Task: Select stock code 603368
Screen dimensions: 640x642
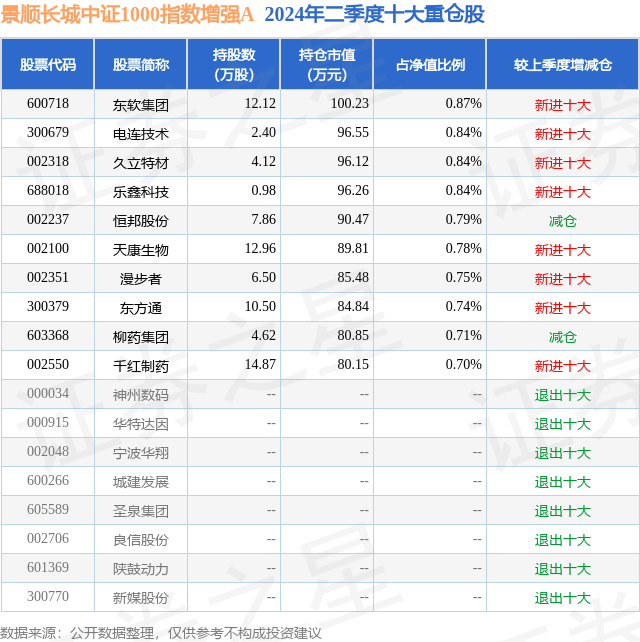Action: 48,336
